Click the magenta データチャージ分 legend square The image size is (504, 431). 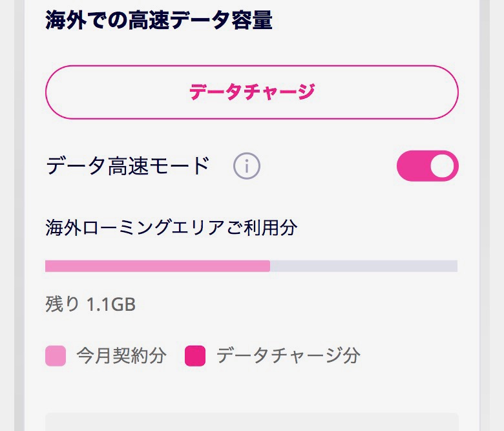[x=195, y=356]
